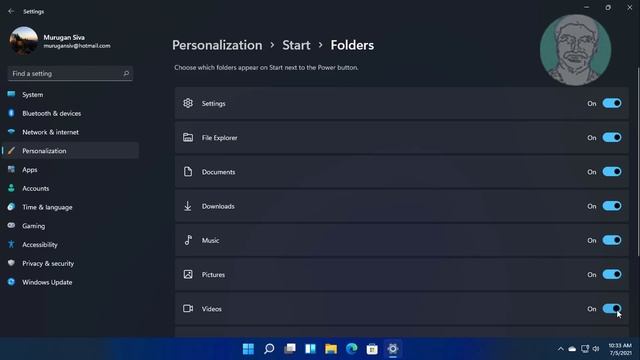Launch Microsoft Edge from taskbar
The height and width of the screenshot is (360, 640).
(351, 349)
